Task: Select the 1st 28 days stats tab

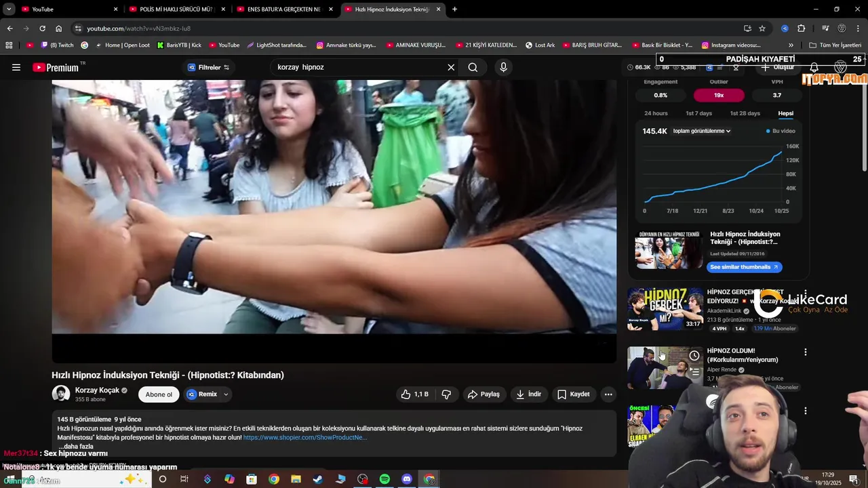Action: [745, 113]
